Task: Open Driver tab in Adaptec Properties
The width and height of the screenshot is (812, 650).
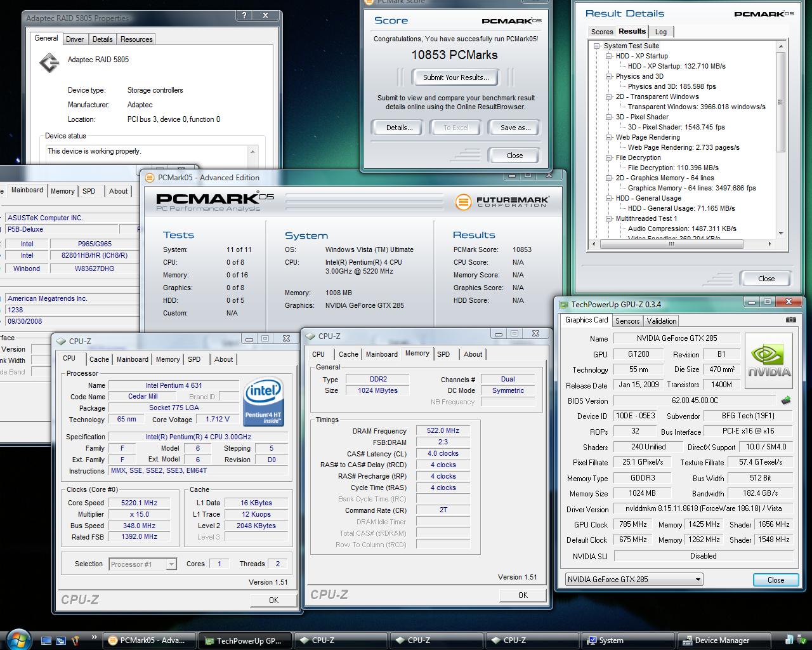Action: pyautogui.click(x=75, y=39)
